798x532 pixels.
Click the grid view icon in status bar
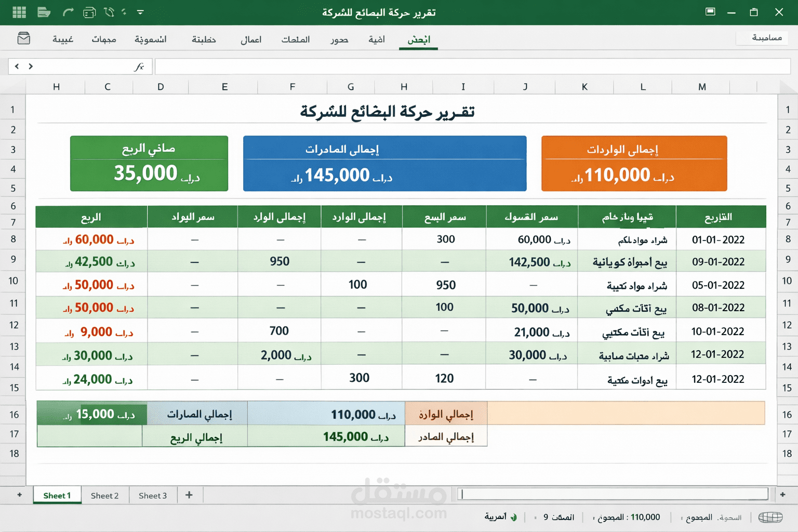[x=770, y=517]
